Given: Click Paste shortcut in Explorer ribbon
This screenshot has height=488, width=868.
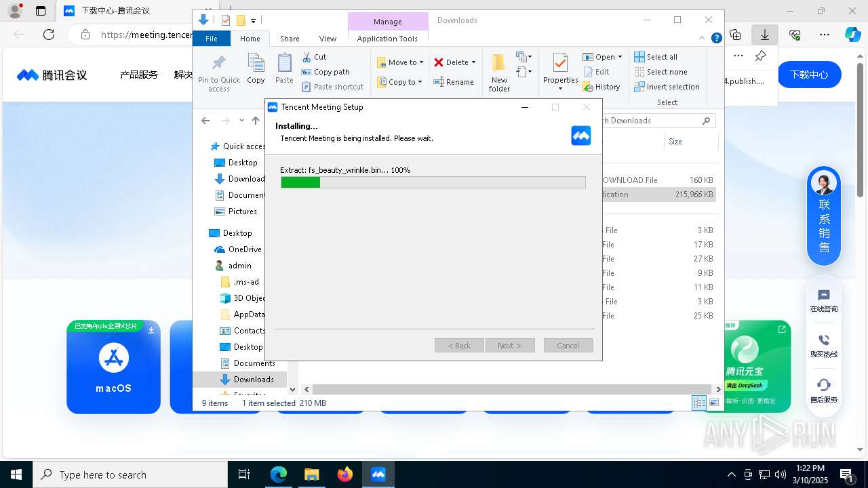Looking at the screenshot, I should tap(333, 87).
